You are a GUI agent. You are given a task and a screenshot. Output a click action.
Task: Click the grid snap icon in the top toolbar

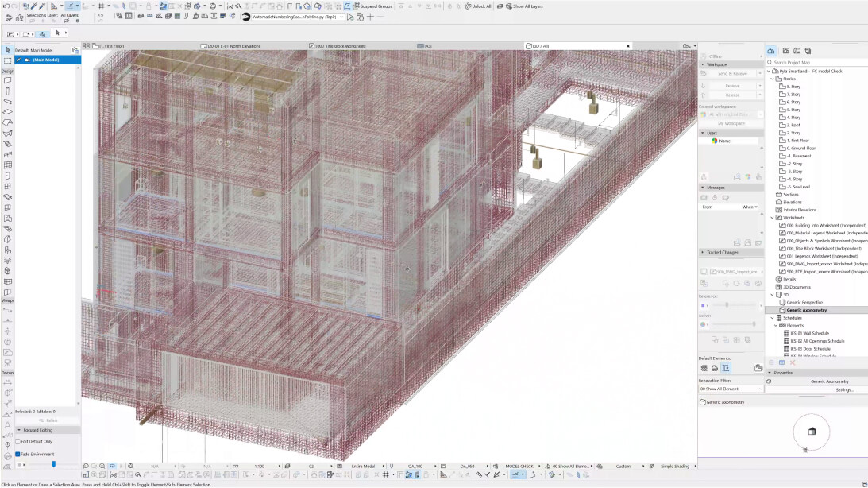coord(102,6)
